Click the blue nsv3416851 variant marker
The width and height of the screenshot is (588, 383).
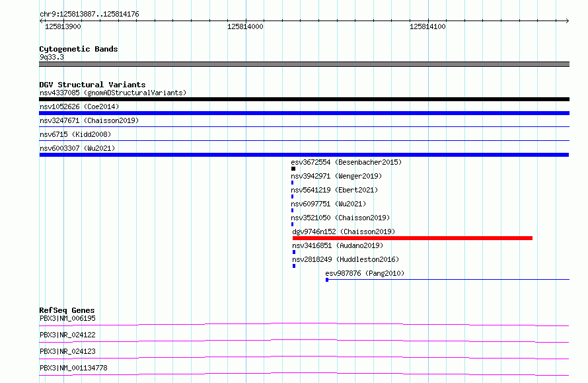point(294,252)
